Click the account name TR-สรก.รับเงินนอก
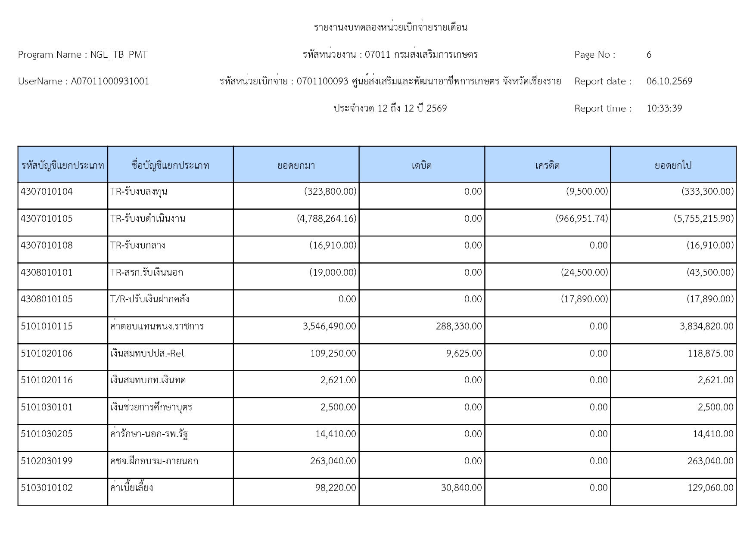Screen dimensions: 756x534 (x=146, y=273)
